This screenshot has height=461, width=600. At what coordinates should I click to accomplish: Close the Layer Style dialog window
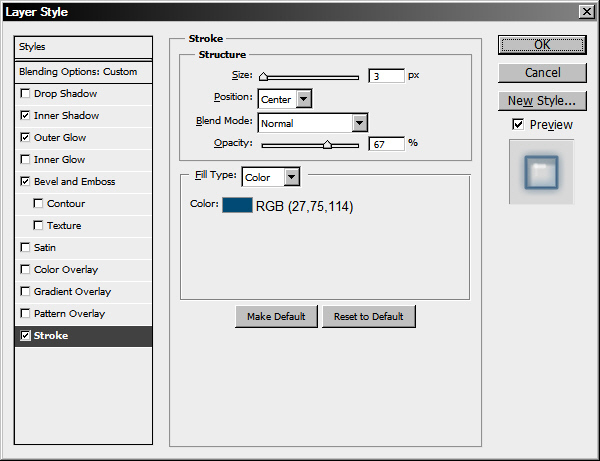[x=585, y=11]
